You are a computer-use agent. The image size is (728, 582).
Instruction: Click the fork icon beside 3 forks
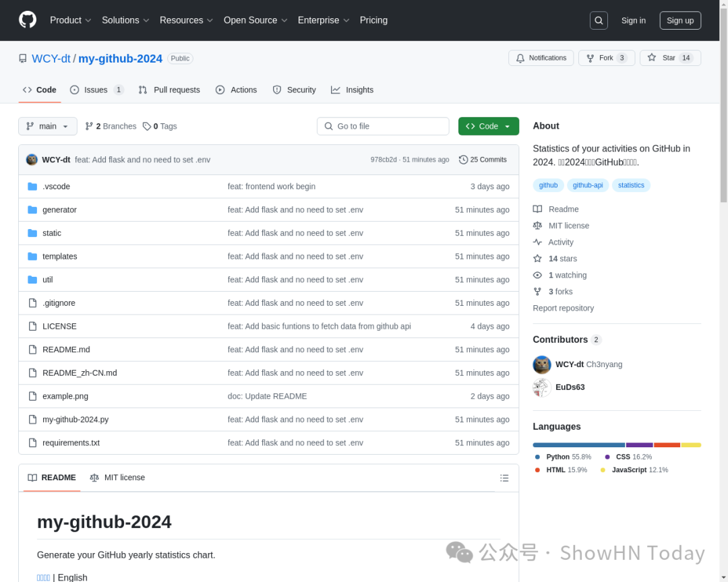tap(537, 292)
